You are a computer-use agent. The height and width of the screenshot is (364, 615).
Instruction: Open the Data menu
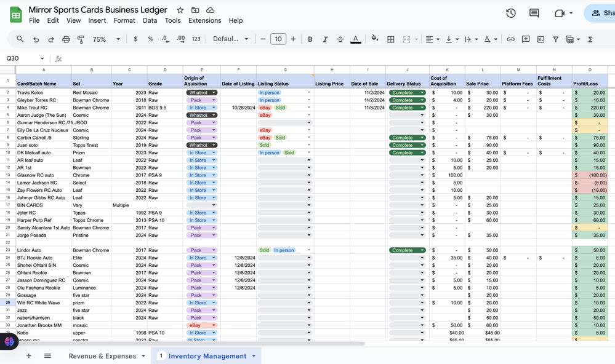[150, 20]
